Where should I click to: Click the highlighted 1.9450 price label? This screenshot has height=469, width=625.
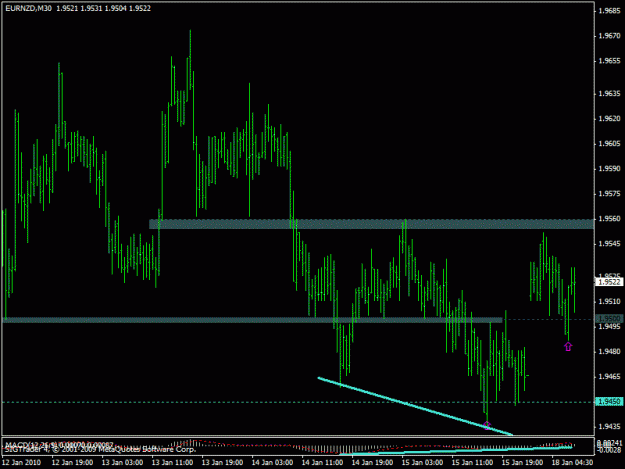click(609, 401)
